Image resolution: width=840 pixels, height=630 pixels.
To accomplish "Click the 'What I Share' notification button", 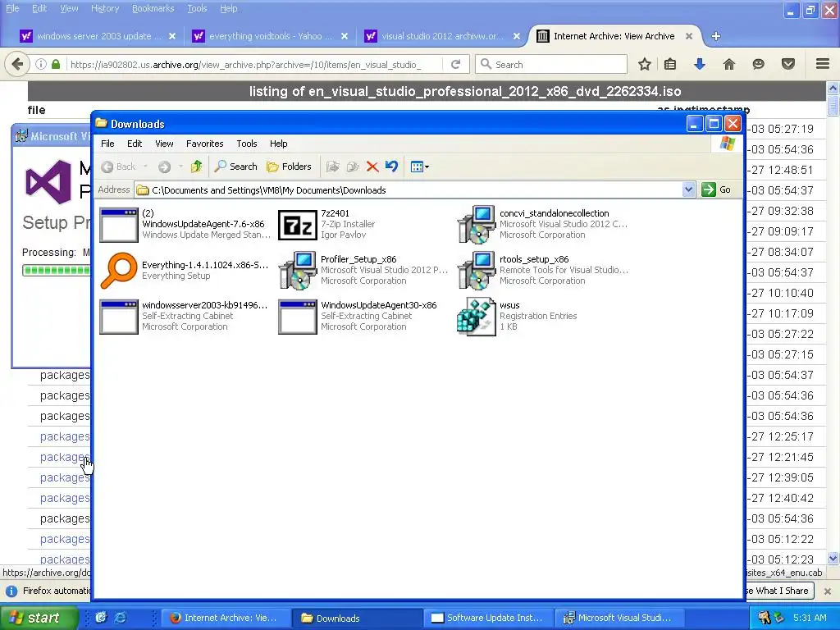I will point(780,591).
